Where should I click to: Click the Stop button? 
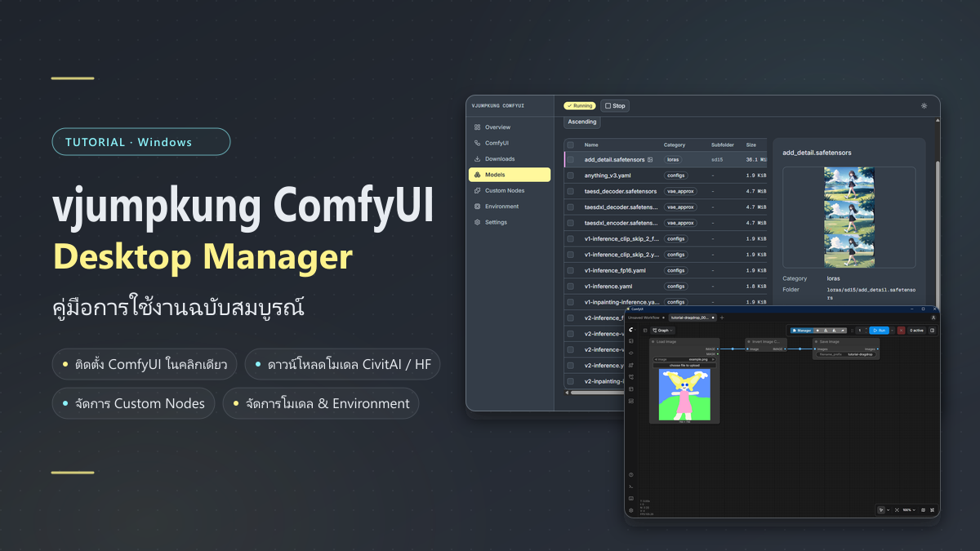click(x=615, y=105)
